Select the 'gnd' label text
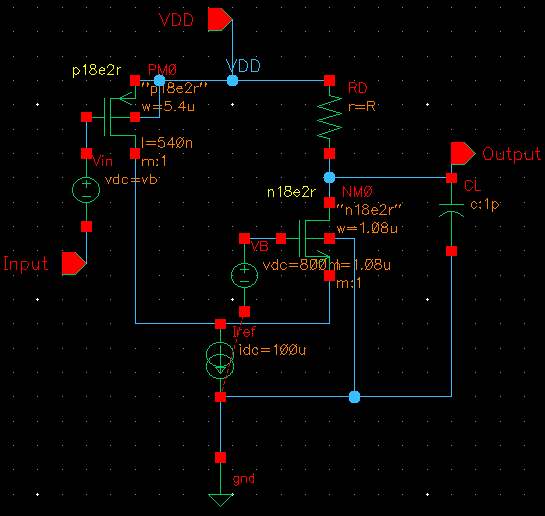The image size is (545, 516). pos(244,479)
